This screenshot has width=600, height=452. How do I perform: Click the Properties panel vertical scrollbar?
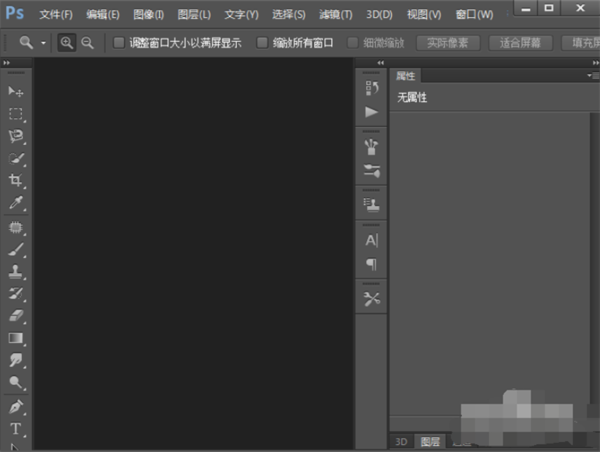(x=595, y=260)
